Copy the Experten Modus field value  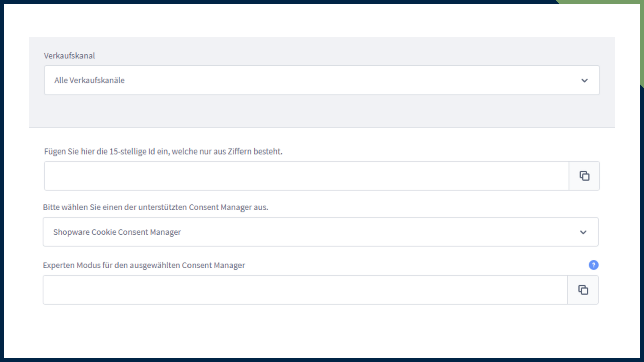tap(583, 290)
